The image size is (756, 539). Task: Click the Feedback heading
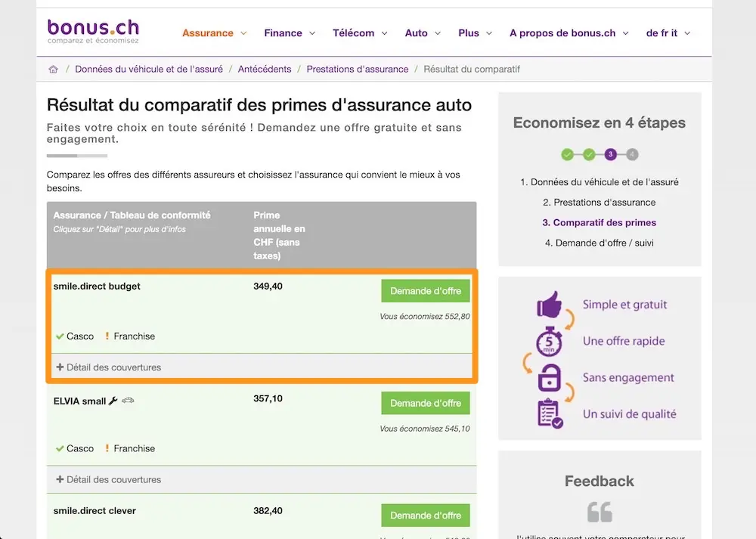coord(600,481)
